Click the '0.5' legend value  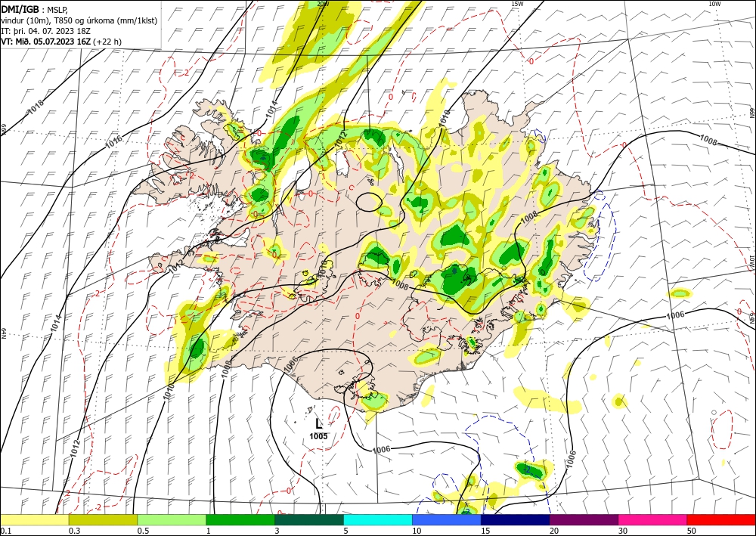(x=143, y=531)
